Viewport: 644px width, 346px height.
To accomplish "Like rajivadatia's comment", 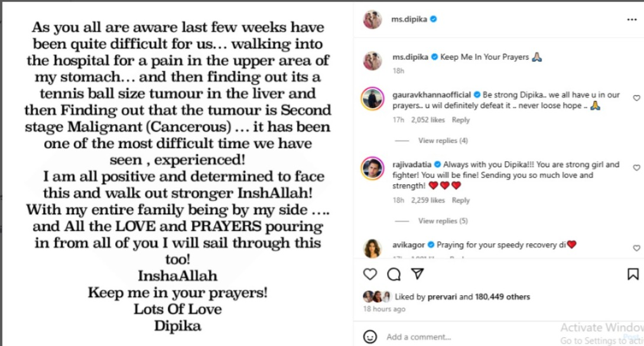I will pos(636,168).
